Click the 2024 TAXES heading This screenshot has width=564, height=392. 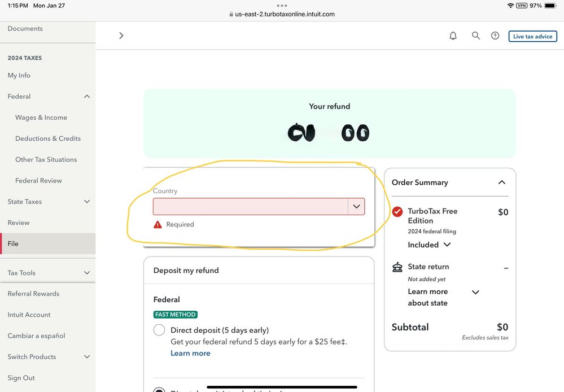[x=25, y=58]
